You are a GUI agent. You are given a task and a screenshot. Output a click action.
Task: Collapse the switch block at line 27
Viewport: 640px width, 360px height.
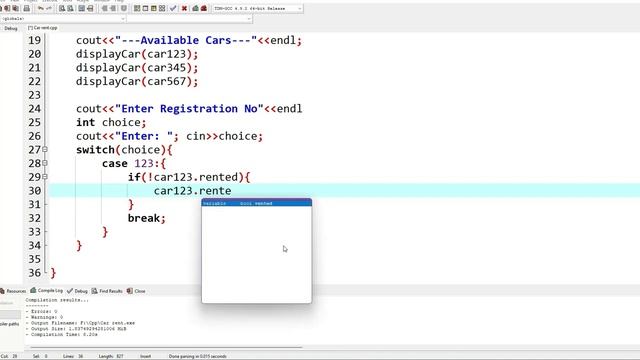pos(45,149)
